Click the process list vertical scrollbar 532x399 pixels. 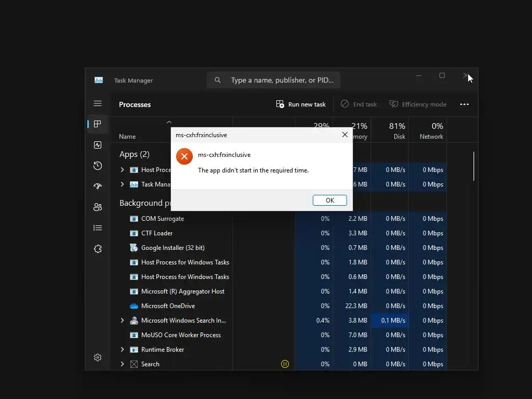pos(474,166)
